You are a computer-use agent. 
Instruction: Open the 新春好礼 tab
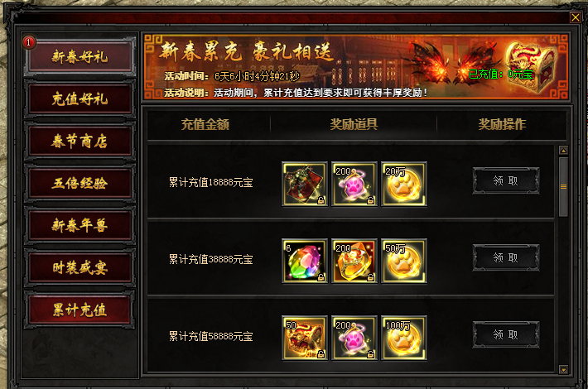tap(80, 56)
